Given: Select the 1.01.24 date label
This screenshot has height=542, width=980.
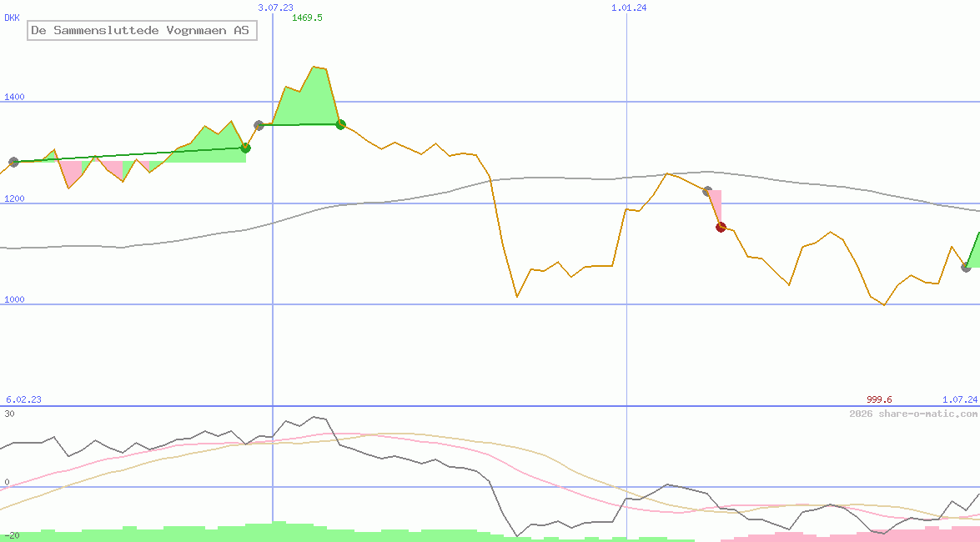Looking at the screenshot, I should pos(629,8).
